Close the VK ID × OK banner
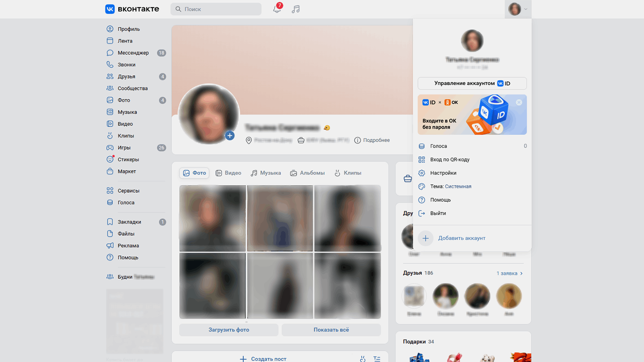This screenshot has height=362, width=644. pyautogui.click(x=519, y=102)
